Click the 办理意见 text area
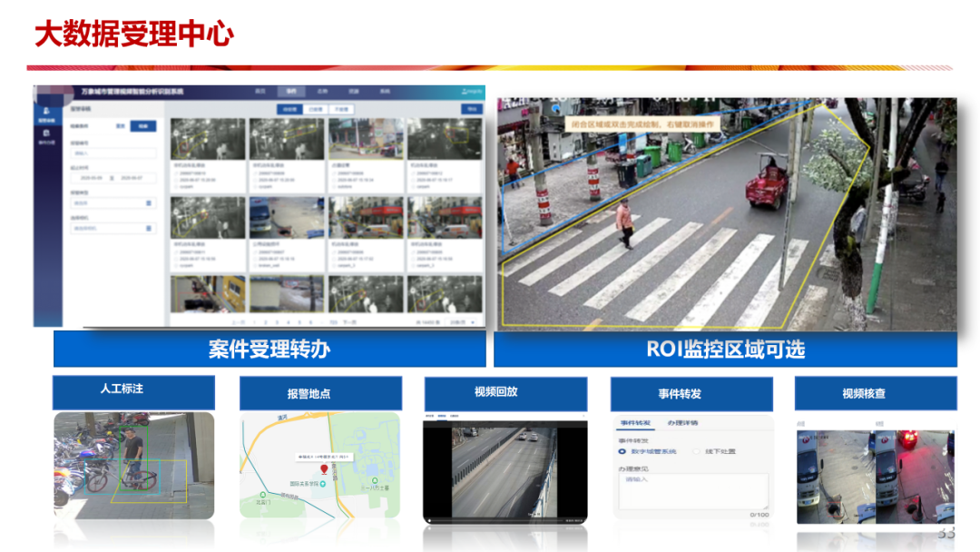This screenshot has width=980, height=552. (x=693, y=491)
